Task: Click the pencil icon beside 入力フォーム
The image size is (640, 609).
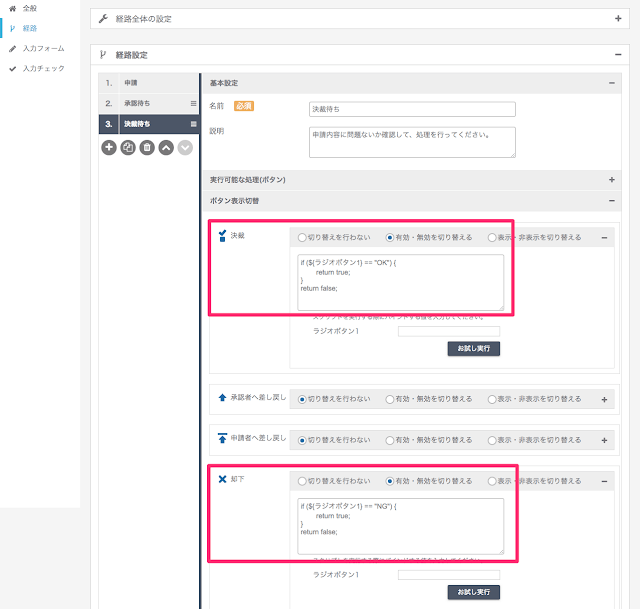Action: (x=13, y=49)
